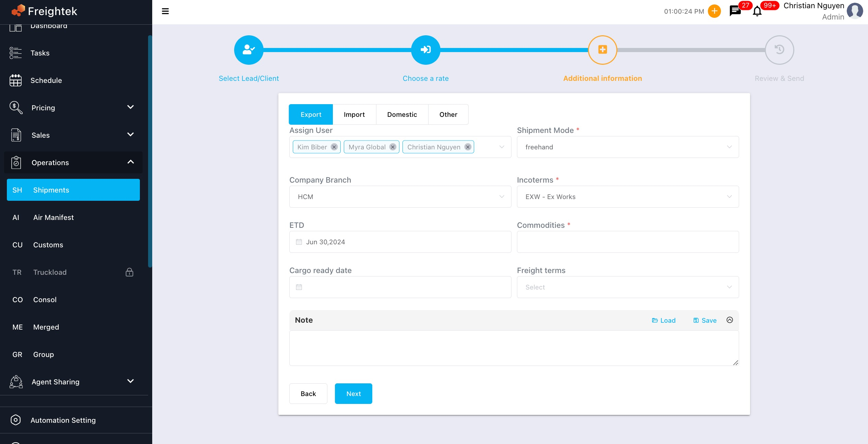Remove Christian Nguyen from Assign User

pos(468,147)
